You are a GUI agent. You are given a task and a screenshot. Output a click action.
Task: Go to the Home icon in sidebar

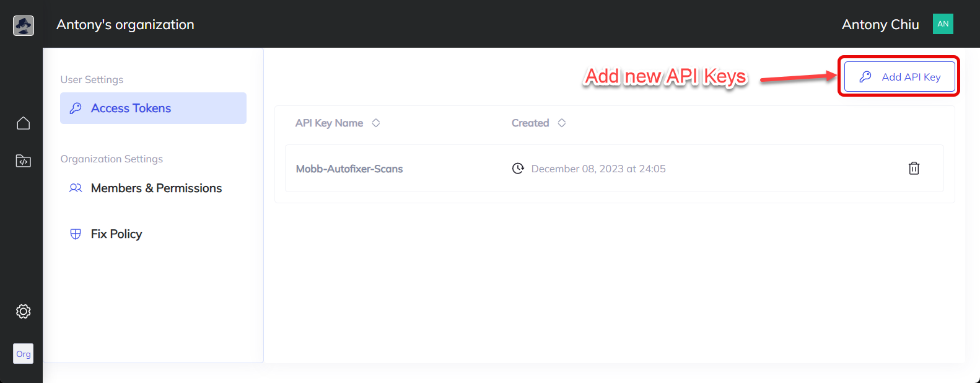pos(24,123)
